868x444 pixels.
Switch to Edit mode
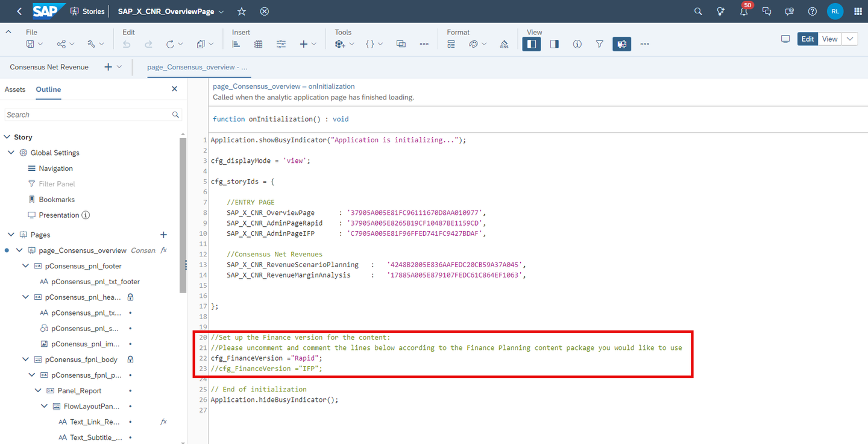[808, 39]
